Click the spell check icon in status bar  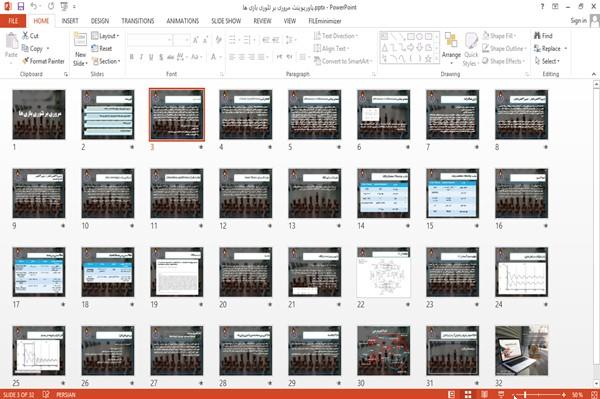pos(46,394)
